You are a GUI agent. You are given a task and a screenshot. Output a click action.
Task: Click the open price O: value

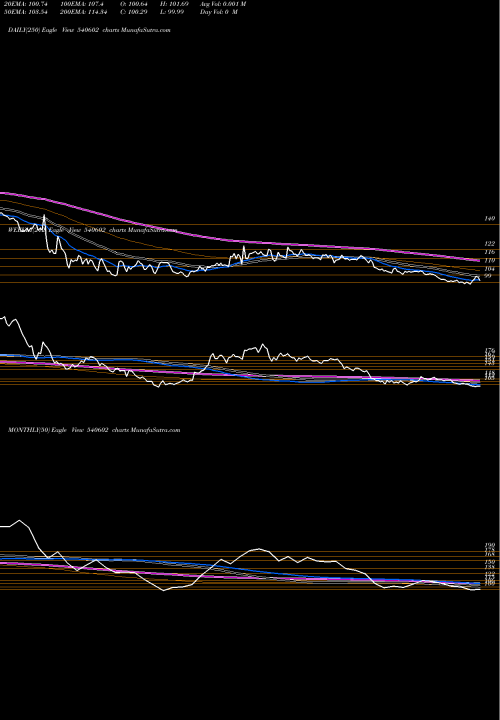134,4
